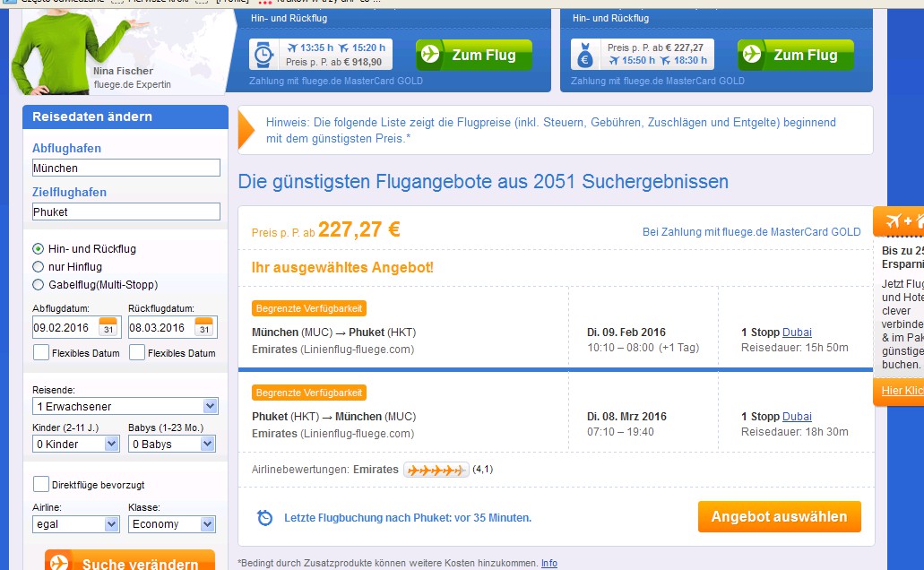Screen dimensions: 924x570
Task: Click Ihr ausgewähltes Angebot! heading
Action: (342, 268)
